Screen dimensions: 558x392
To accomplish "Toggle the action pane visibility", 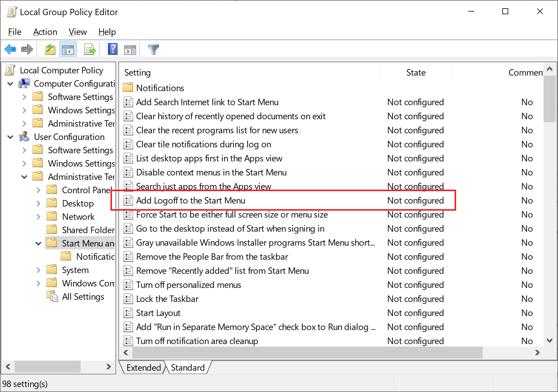I will point(129,49).
